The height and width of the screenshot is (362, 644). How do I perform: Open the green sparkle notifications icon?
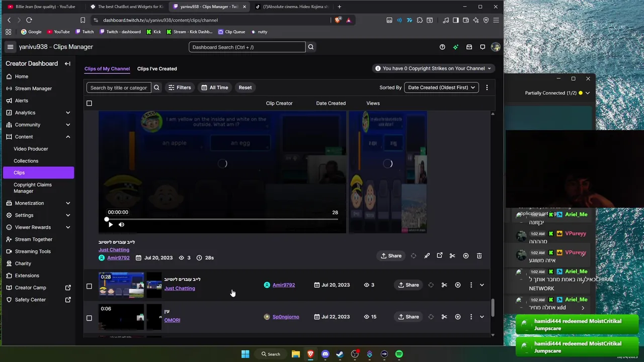coord(456,47)
